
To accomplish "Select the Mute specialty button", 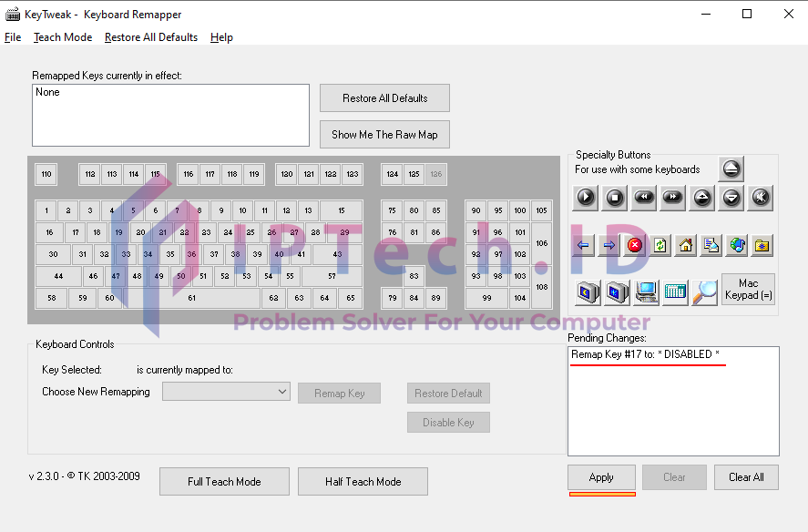I will 761,198.
